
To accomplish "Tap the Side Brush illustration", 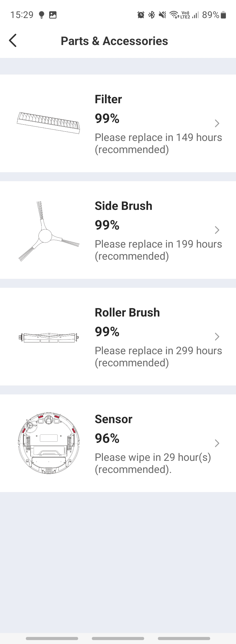I will [x=49, y=231].
